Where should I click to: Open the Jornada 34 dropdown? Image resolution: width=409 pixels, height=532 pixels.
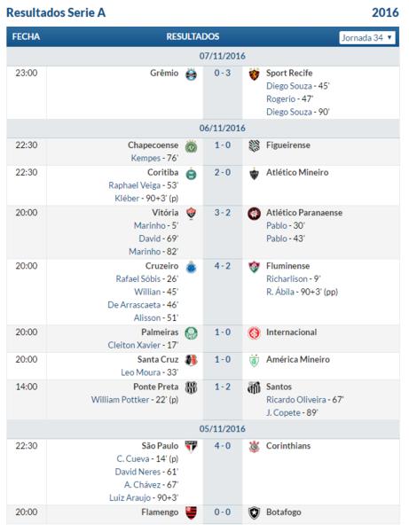point(367,37)
